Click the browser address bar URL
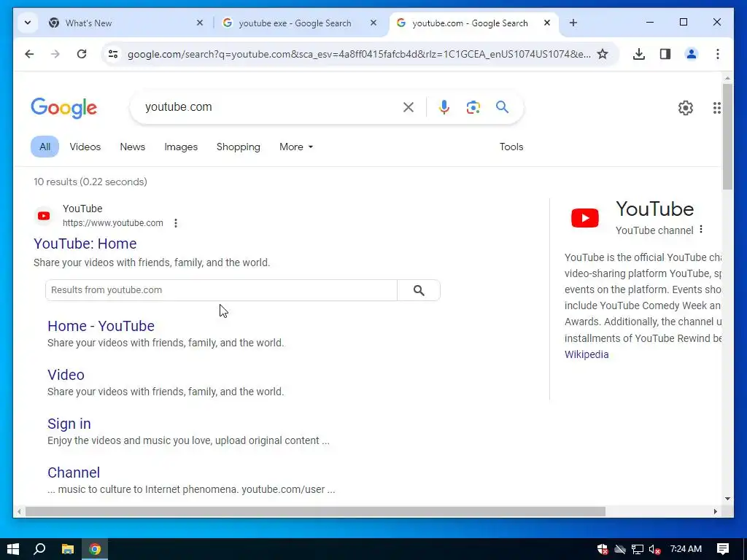The width and height of the screenshot is (747, 560). click(359, 54)
